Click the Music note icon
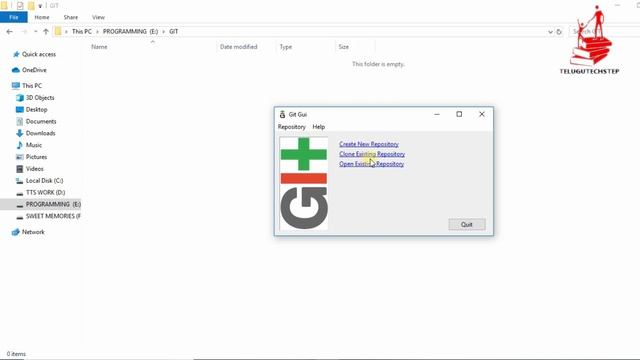The image size is (640, 360). pos(20,145)
